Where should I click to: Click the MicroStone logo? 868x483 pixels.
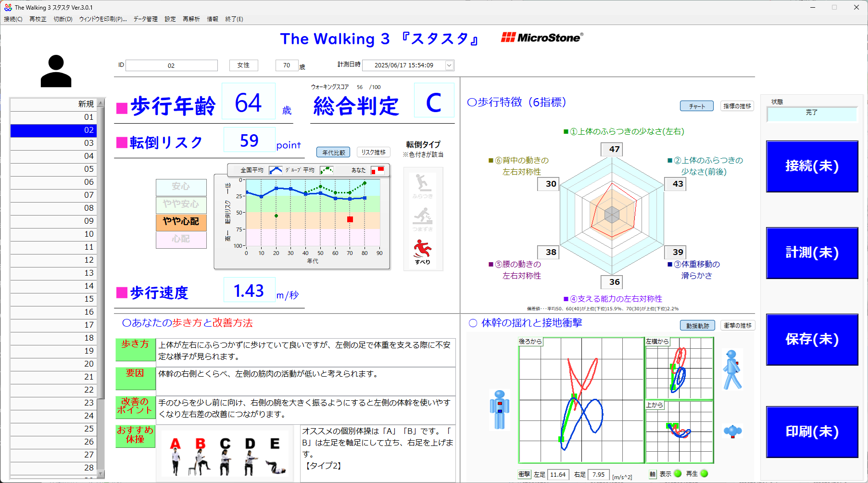click(x=542, y=38)
